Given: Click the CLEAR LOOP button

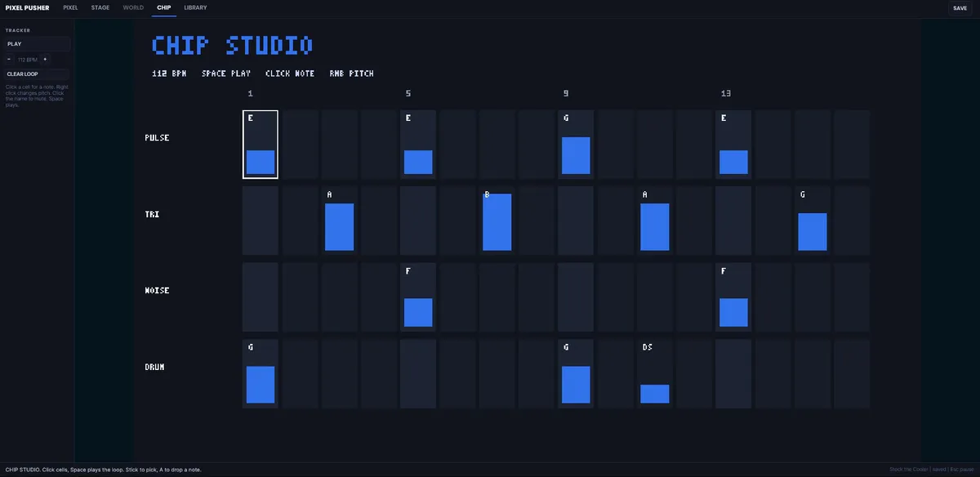Looking at the screenshot, I should pos(38,74).
